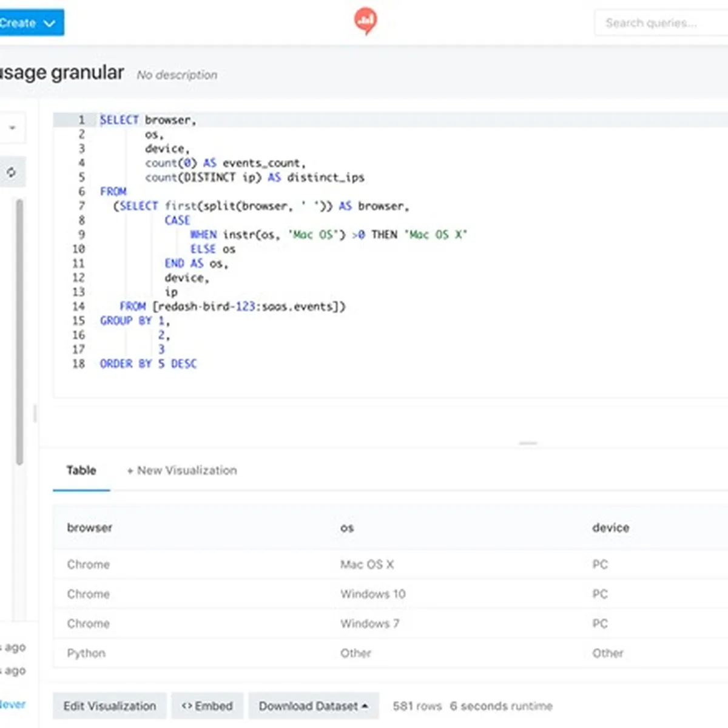Sort by the device column header
Viewport: 728px width, 728px height.
(x=610, y=527)
